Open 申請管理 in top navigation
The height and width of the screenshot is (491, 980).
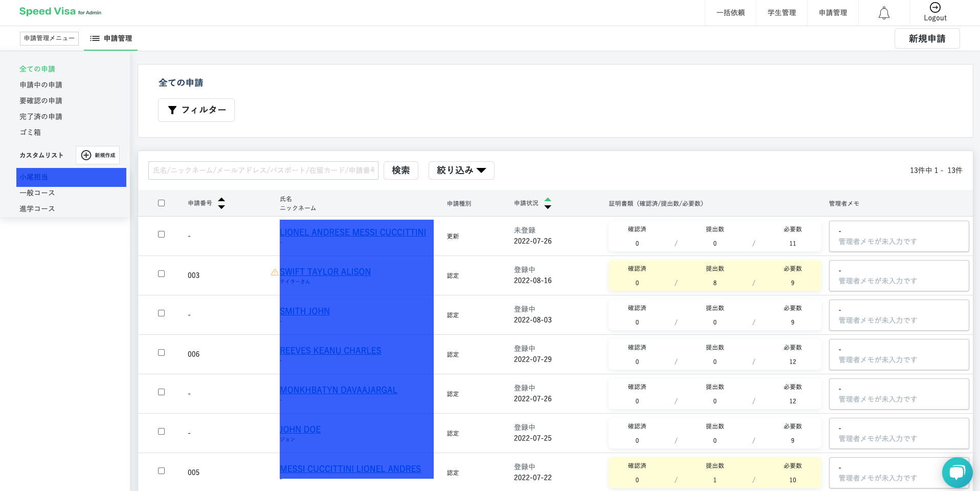tap(833, 13)
